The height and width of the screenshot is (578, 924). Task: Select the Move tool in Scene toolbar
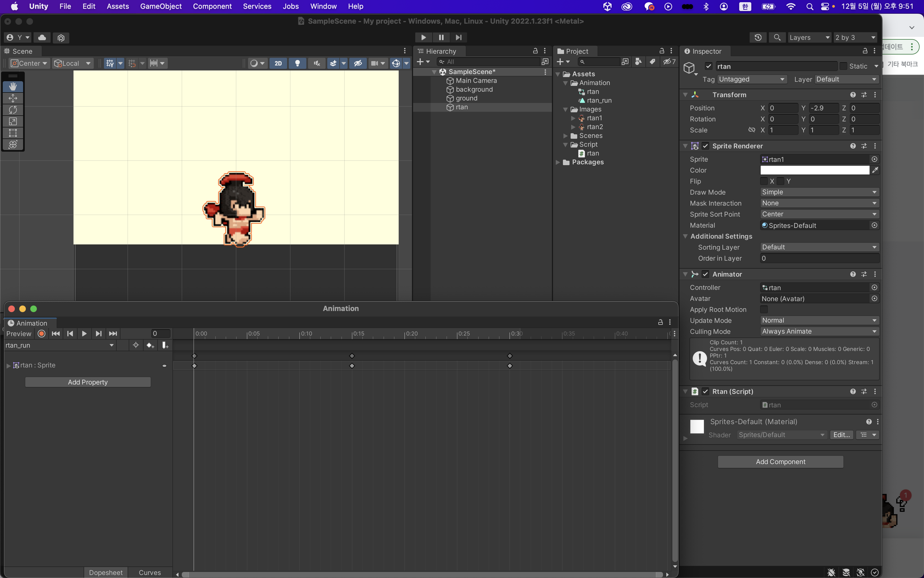click(13, 98)
